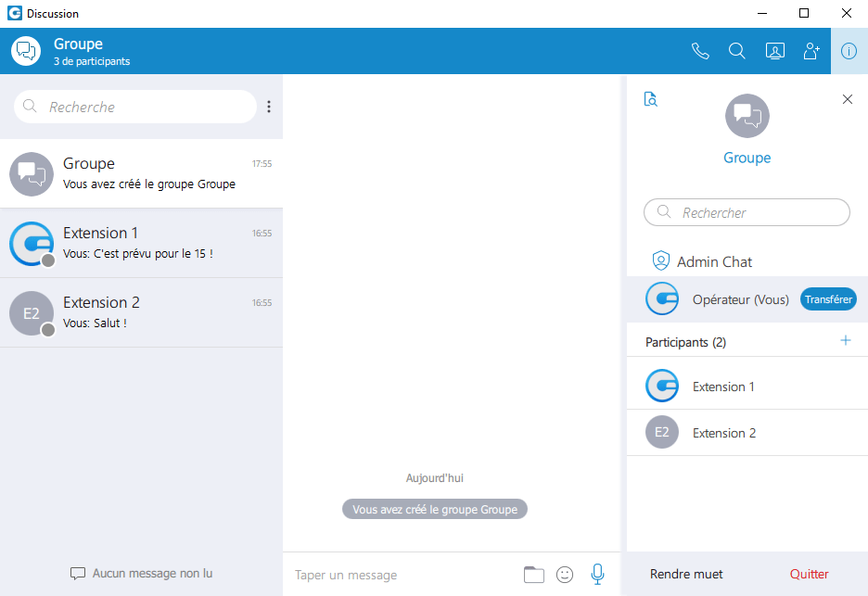The image size is (868, 596).
Task: Click the Extension 1 avatar in chat list
Action: (x=32, y=244)
